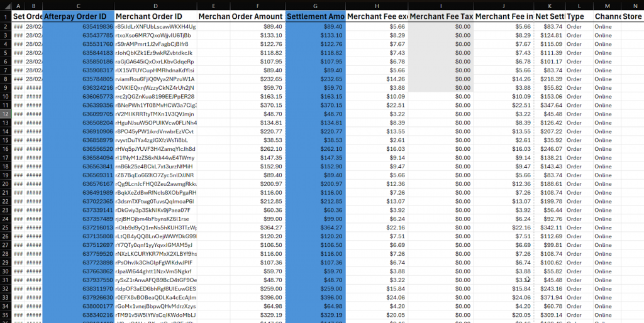Click Afterpay Order ID 638340216 cell
This screenshot has height=323, width=644.
(78, 315)
